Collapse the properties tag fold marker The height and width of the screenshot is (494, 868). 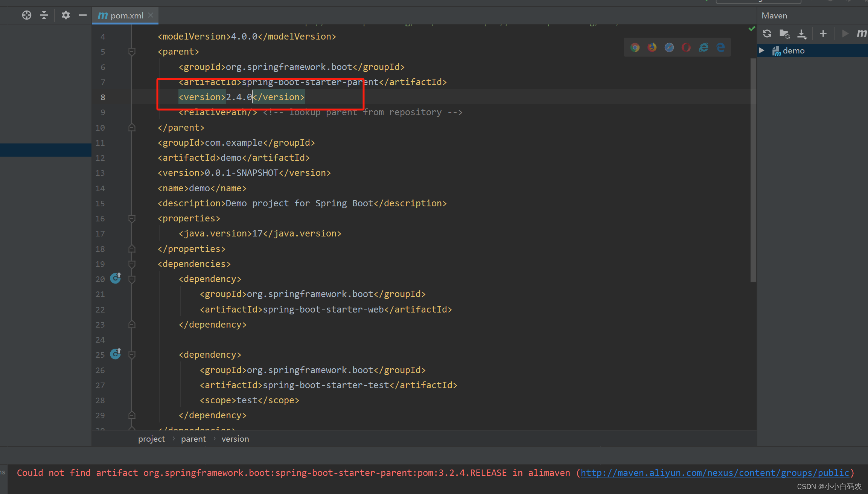(x=132, y=218)
